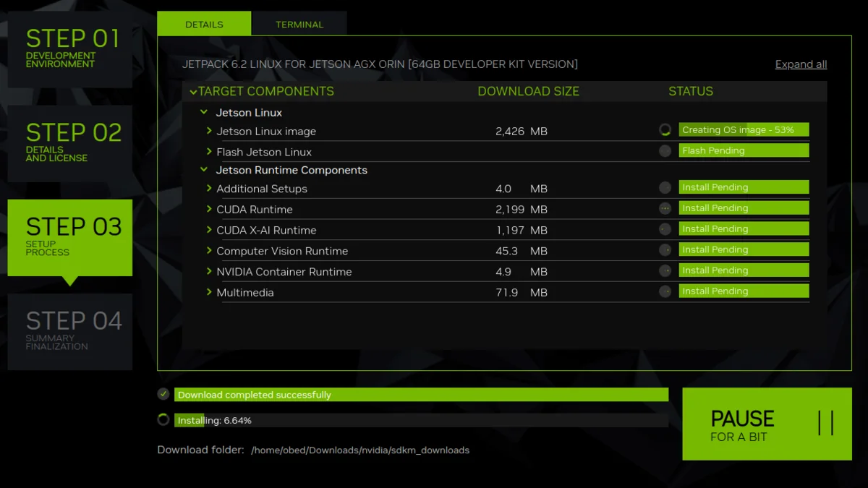Click the 4.9 MB size value
The height and width of the screenshot is (488, 868).
click(522, 272)
